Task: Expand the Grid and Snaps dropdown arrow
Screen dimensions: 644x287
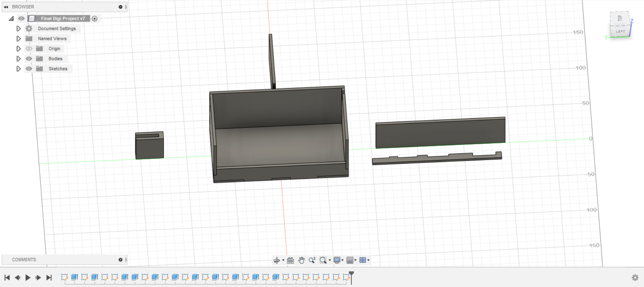Action: (356, 260)
